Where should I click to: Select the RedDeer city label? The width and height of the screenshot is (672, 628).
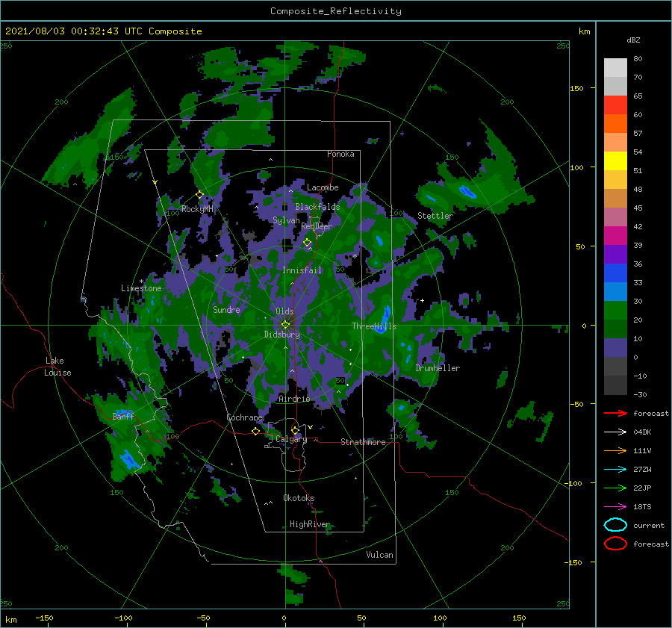[x=317, y=226]
